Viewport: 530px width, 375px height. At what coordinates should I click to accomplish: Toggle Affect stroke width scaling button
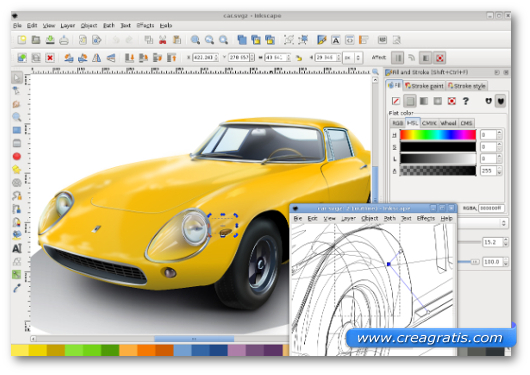[x=398, y=58]
